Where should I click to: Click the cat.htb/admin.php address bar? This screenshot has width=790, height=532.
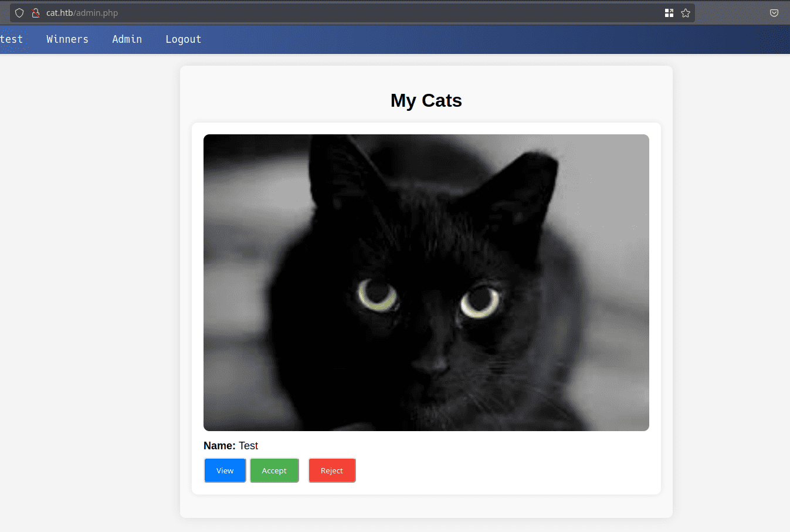pyautogui.click(x=352, y=13)
